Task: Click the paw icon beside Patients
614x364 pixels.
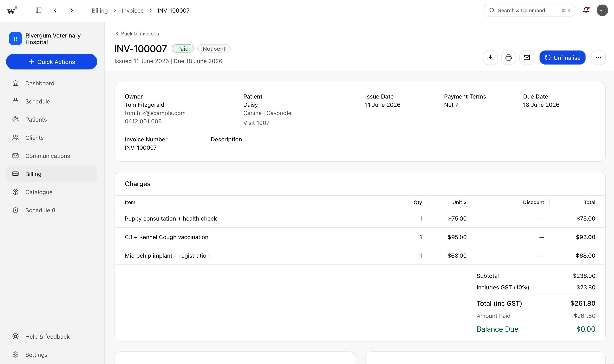Action: point(15,120)
